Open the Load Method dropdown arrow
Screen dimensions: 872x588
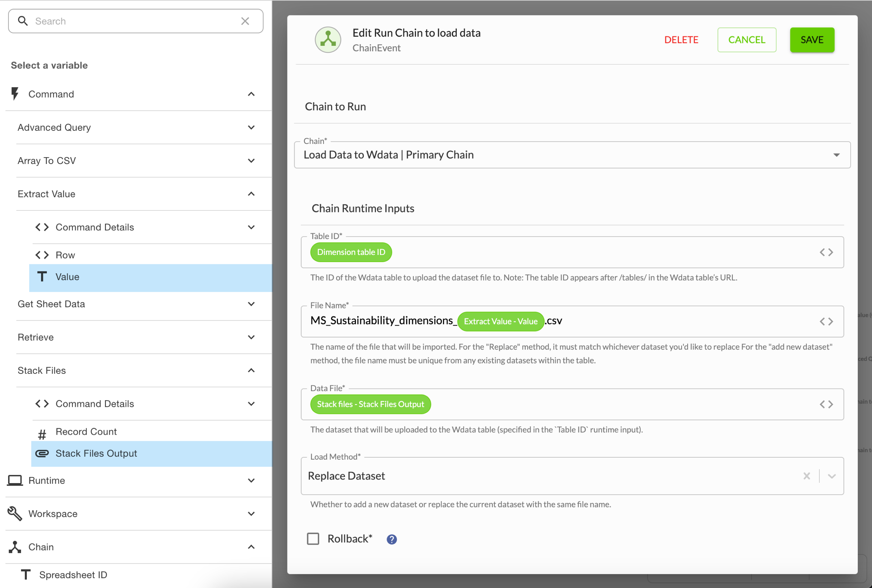coord(832,476)
